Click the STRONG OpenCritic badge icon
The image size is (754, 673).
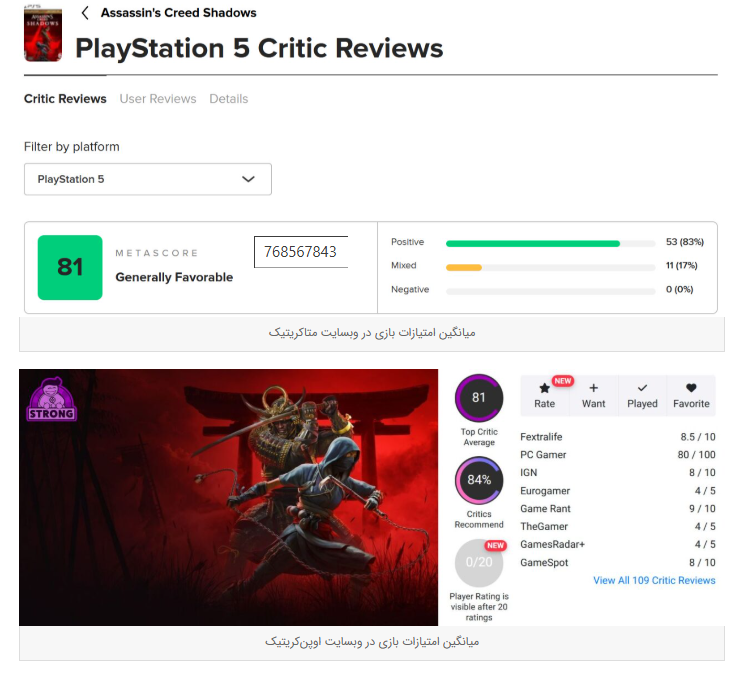tap(51, 399)
